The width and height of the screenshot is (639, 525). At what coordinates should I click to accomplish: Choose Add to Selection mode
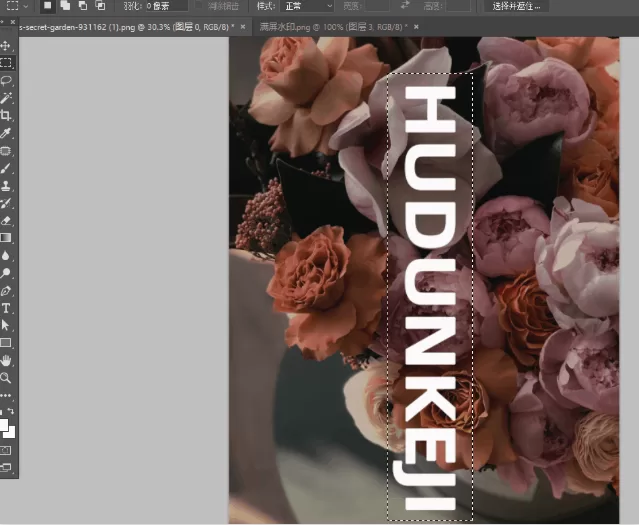pyautogui.click(x=65, y=6)
